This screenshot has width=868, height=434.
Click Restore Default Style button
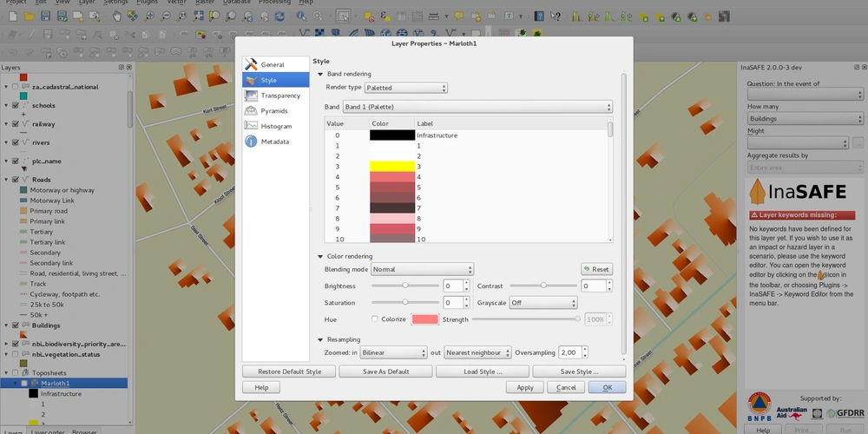tap(289, 372)
